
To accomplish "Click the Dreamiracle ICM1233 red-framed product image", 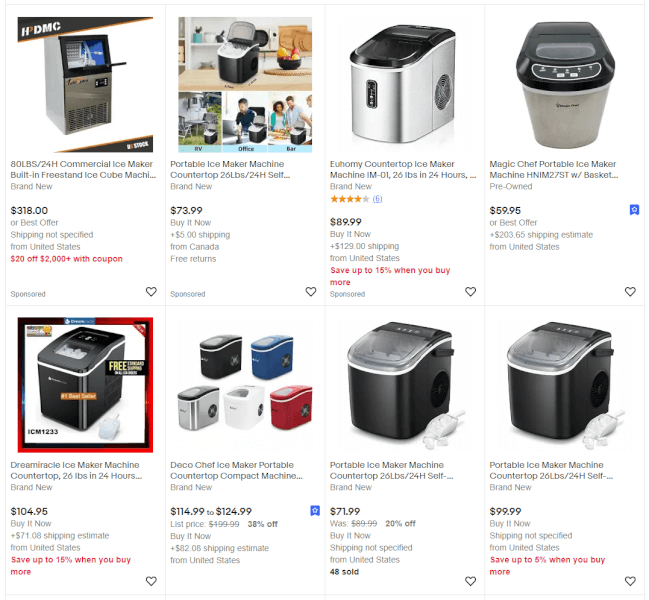I will 85,384.
